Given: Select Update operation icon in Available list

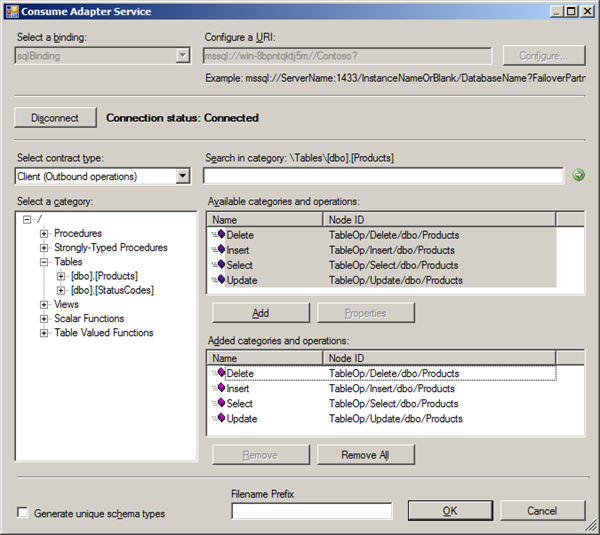Looking at the screenshot, I should [x=218, y=281].
